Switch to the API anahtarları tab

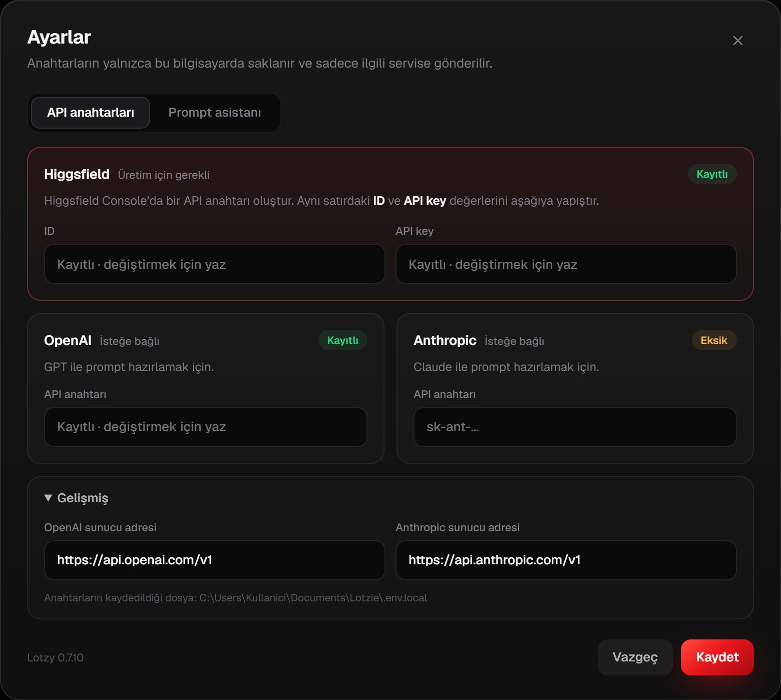tap(91, 113)
